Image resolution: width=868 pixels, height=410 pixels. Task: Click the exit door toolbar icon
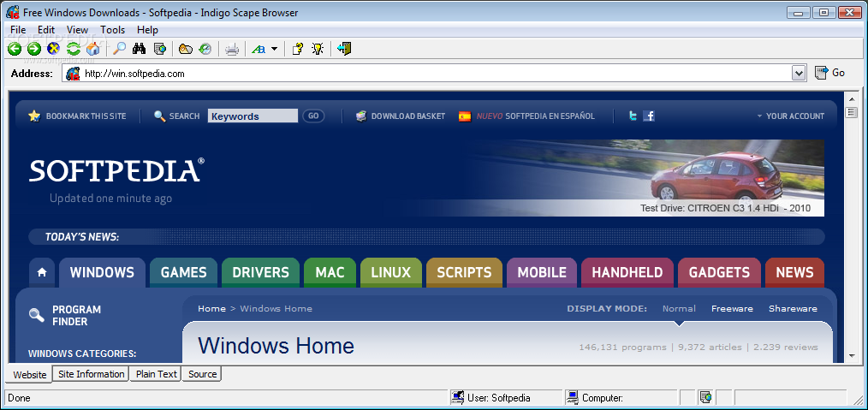click(344, 50)
